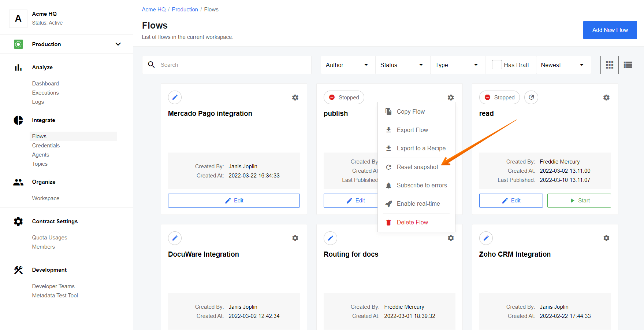This screenshot has width=644, height=330.
Task: Click the refresh icon on the read flow card
Action: coord(531,97)
